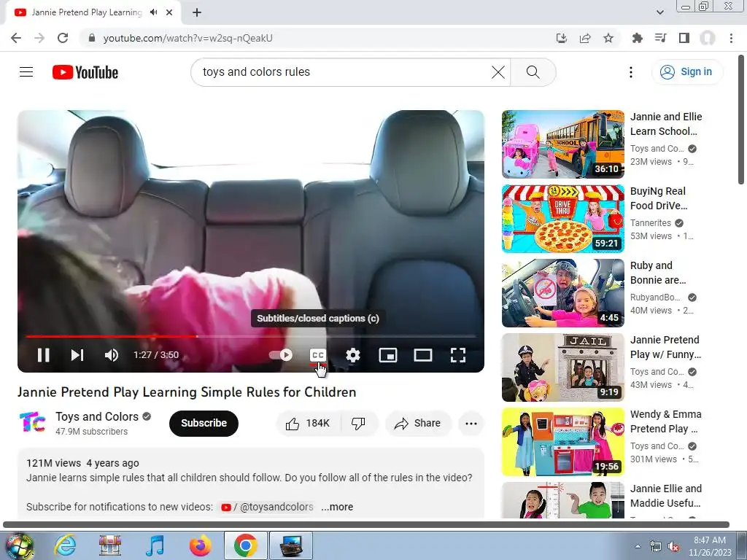Viewport: 747px width, 560px height.
Task: Open 'BuyiNg Real Food DriVe' video title
Action: coord(659,198)
